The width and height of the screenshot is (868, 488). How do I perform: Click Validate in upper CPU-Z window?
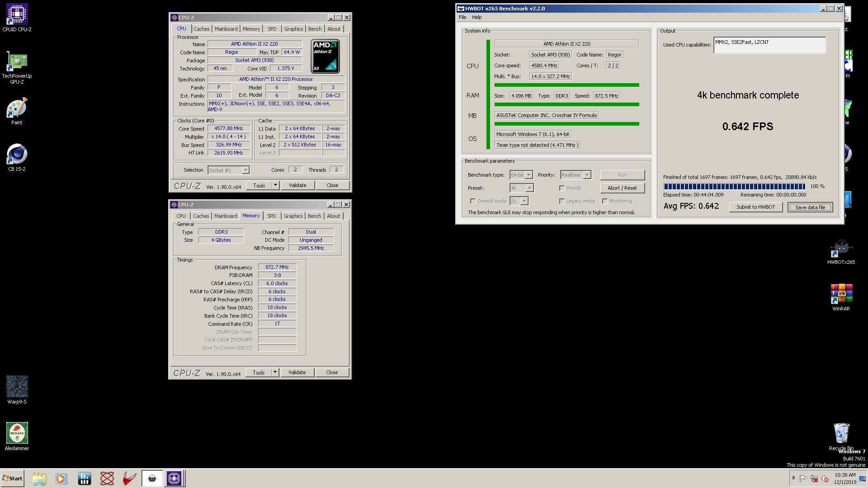click(x=297, y=185)
